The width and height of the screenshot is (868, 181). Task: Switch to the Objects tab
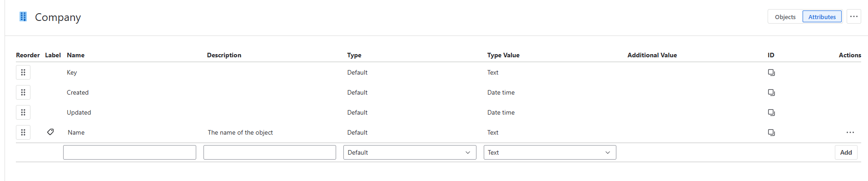(785, 17)
